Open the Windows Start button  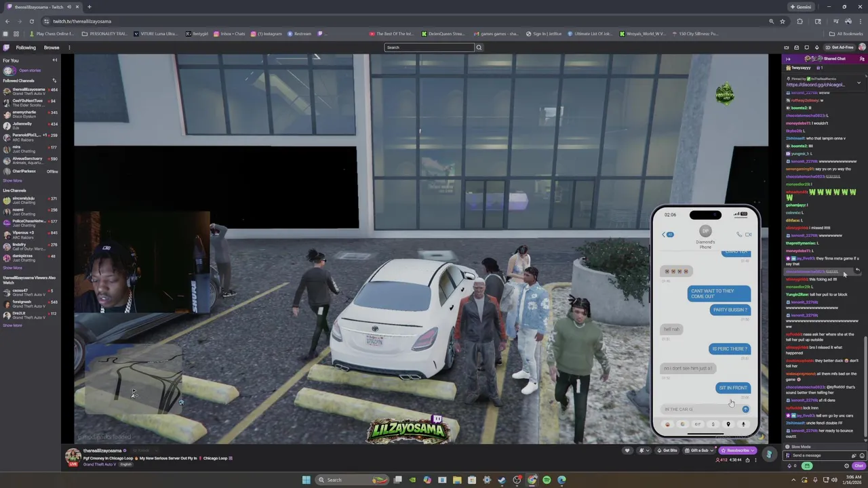(x=306, y=480)
